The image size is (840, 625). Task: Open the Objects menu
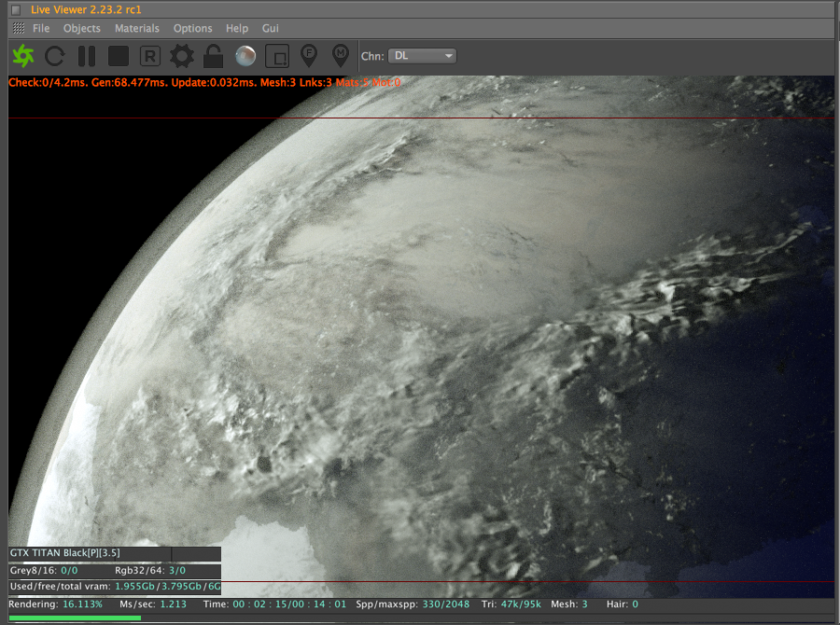pyautogui.click(x=82, y=28)
